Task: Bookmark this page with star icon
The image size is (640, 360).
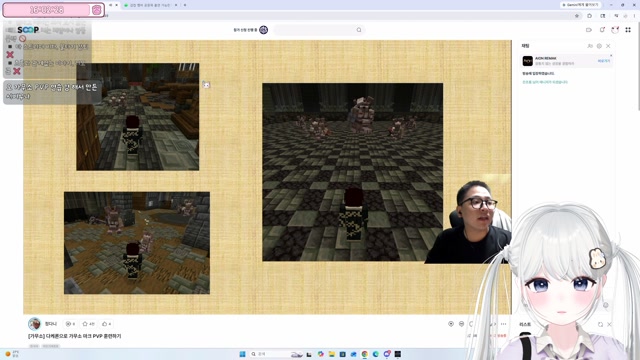Action: tap(577, 16)
